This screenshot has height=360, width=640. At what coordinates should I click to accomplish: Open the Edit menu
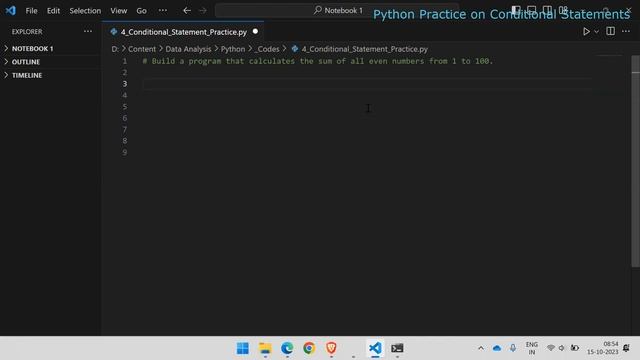pyautogui.click(x=53, y=11)
